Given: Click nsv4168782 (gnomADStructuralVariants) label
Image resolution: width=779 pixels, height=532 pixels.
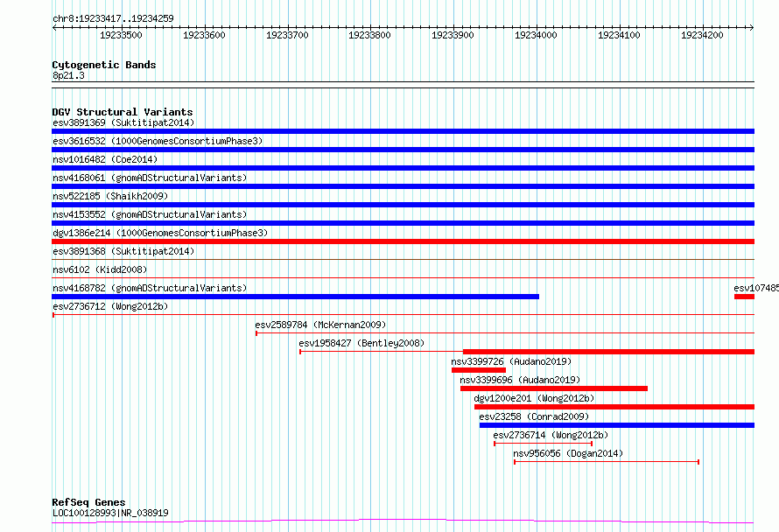Looking at the screenshot, I should 150,288.
